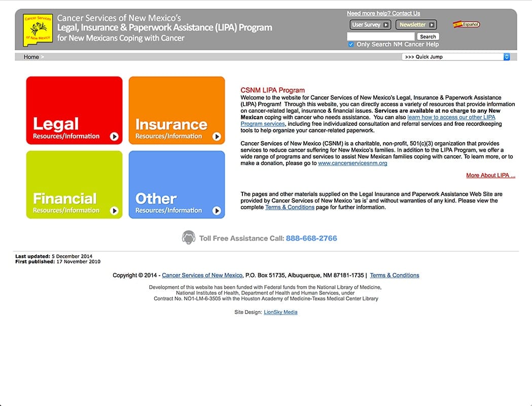Image resolution: width=532 pixels, height=406 pixels.
Task: Open the LionSky Media site design link
Action: pyautogui.click(x=280, y=312)
